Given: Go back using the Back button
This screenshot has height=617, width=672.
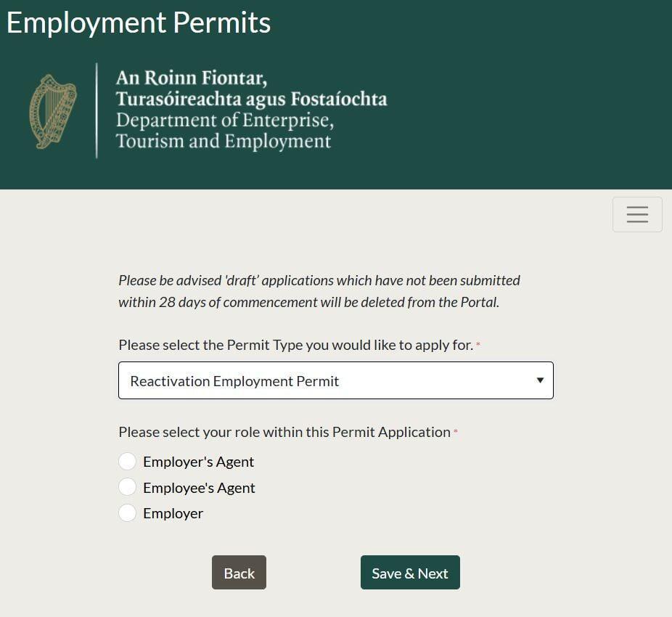Looking at the screenshot, I should (x=239, y=573).
